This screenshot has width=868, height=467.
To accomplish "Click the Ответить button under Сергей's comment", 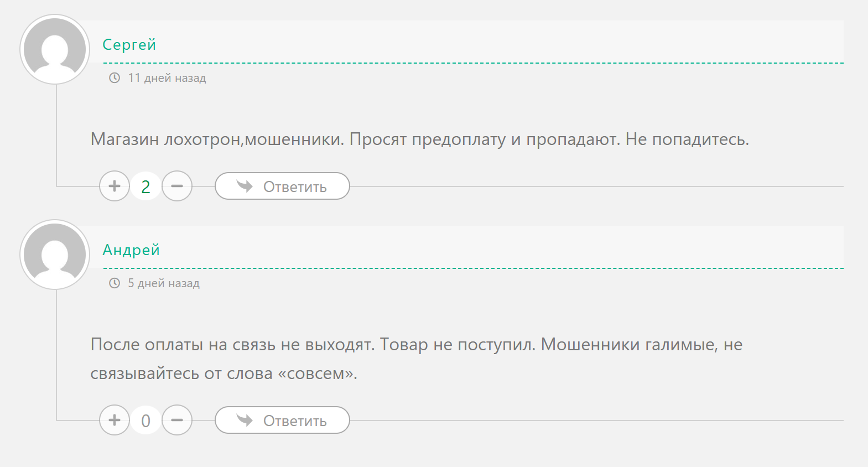I will point(282,186).
